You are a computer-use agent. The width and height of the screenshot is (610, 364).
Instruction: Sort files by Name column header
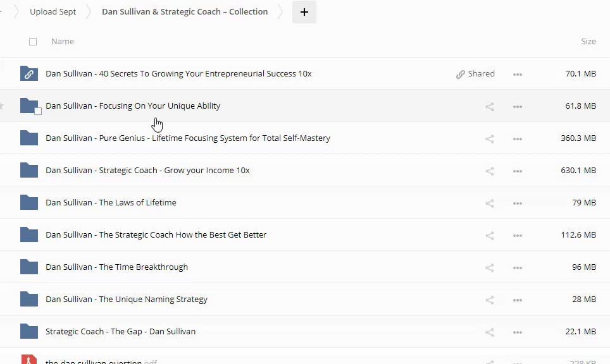click(63, 42)
